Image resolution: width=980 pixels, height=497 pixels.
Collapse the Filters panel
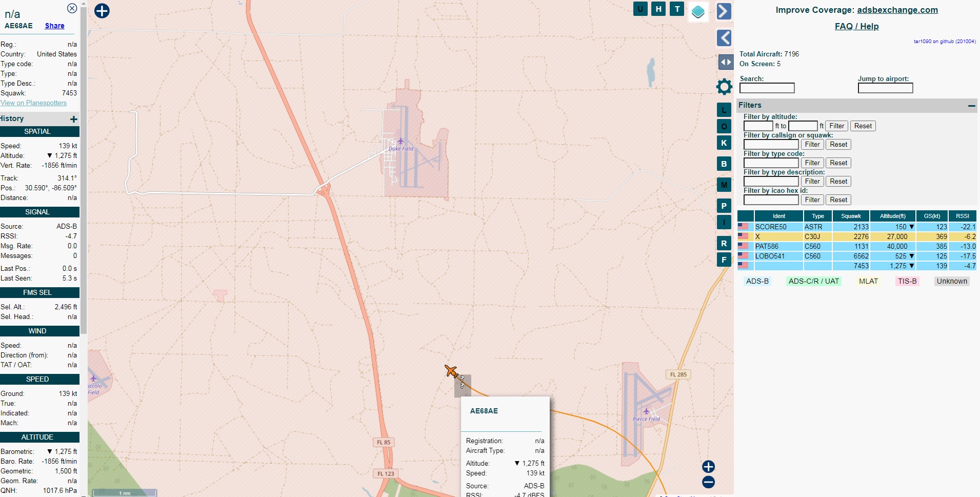tap(971, 106)
